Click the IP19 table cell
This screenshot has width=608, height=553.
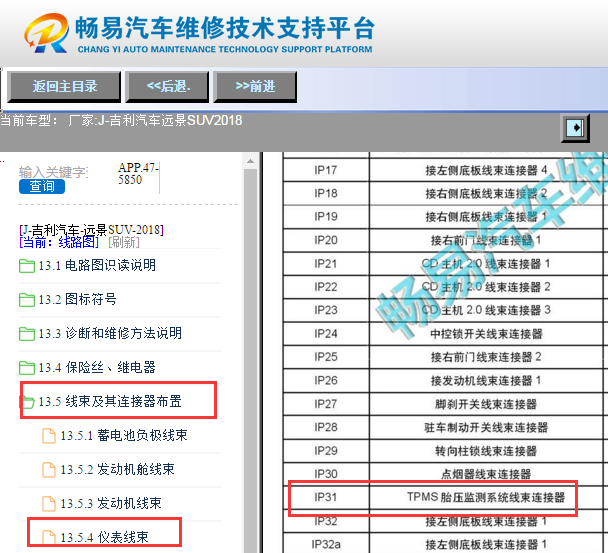click(326, 216)
